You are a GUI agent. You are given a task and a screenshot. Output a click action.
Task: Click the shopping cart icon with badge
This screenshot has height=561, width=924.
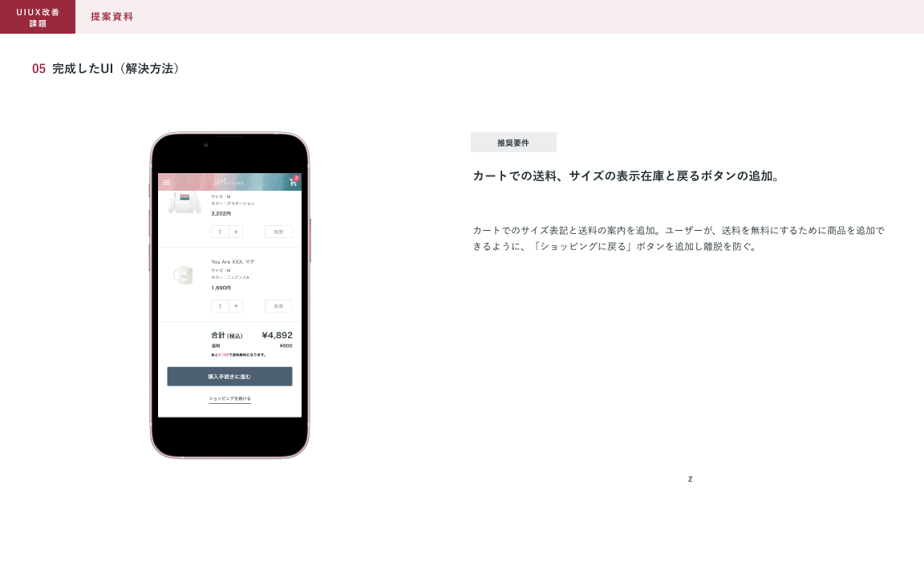[x=293, y=182]
